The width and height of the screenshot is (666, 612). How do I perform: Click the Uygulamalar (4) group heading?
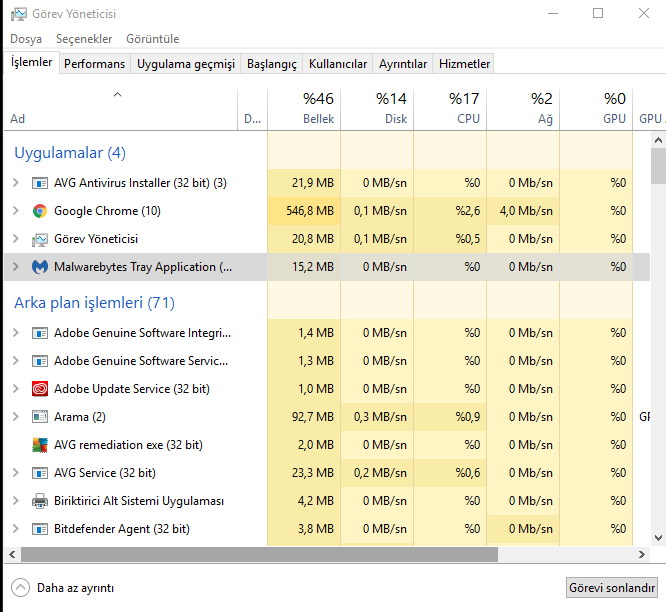tap(70, 153)
